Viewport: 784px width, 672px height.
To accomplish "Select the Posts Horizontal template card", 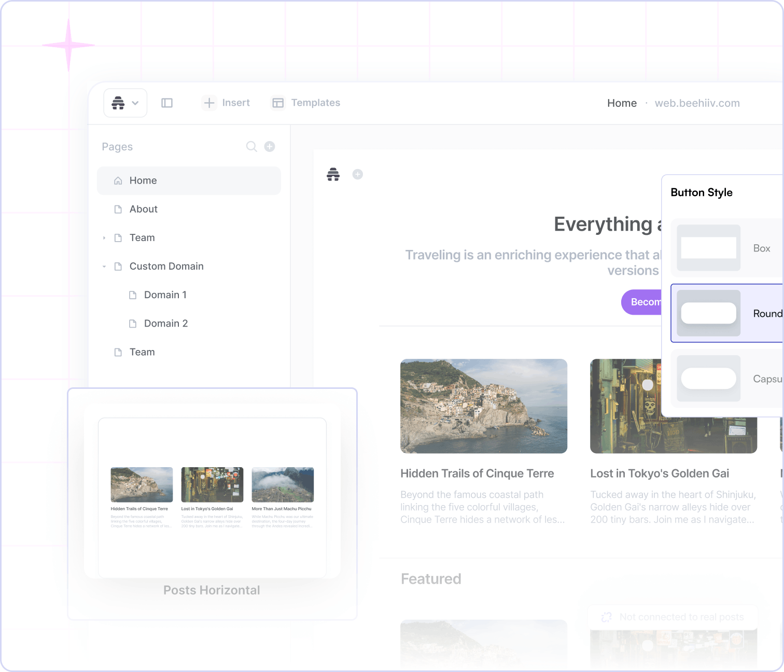I will pos(212,503).
